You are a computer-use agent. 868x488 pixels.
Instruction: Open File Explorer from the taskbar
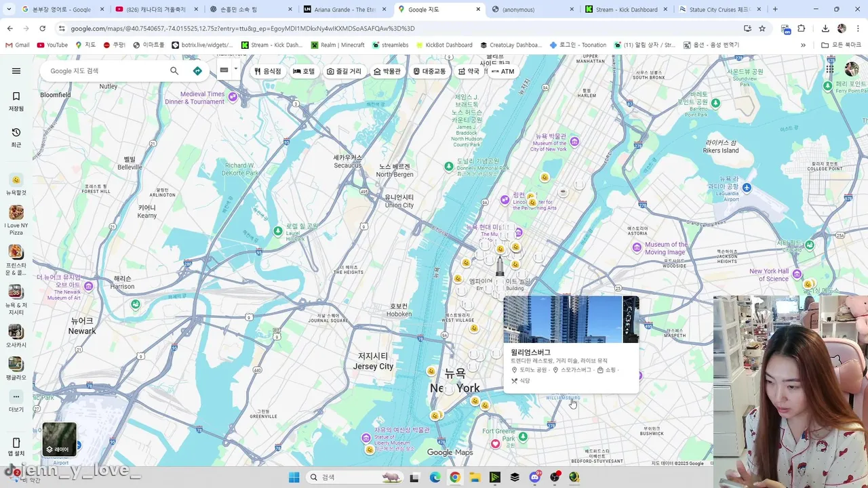coord(475,477)
